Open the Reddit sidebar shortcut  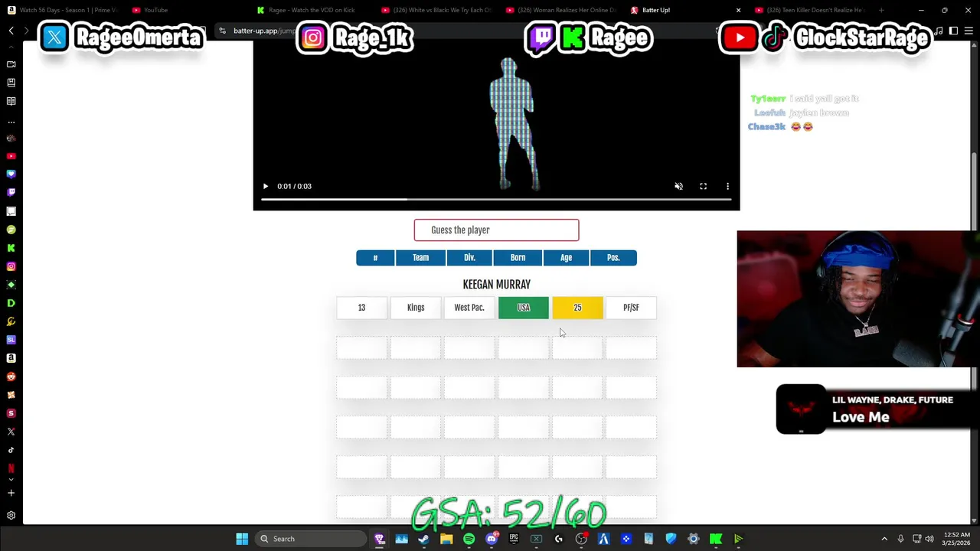(11, 377)
